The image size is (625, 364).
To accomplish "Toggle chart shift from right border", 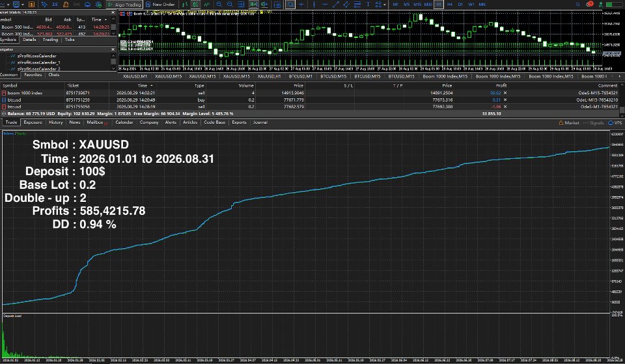I will [x=264, y=5].
